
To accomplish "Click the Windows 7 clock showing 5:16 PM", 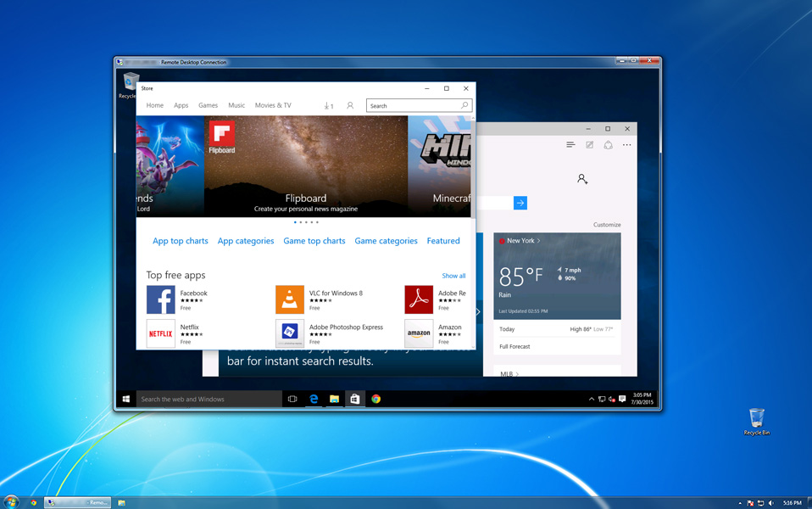I will [793, 503].
